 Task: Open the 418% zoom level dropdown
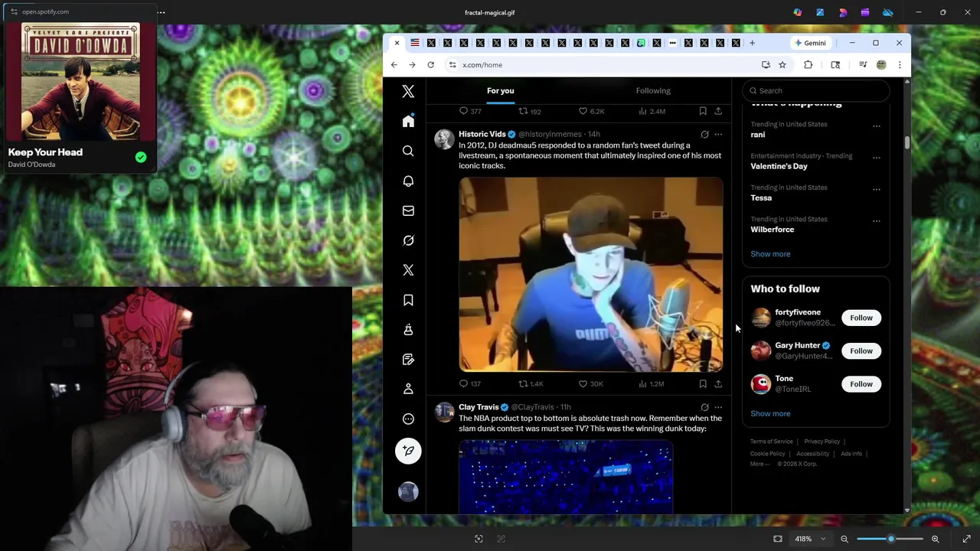(810, 539)
